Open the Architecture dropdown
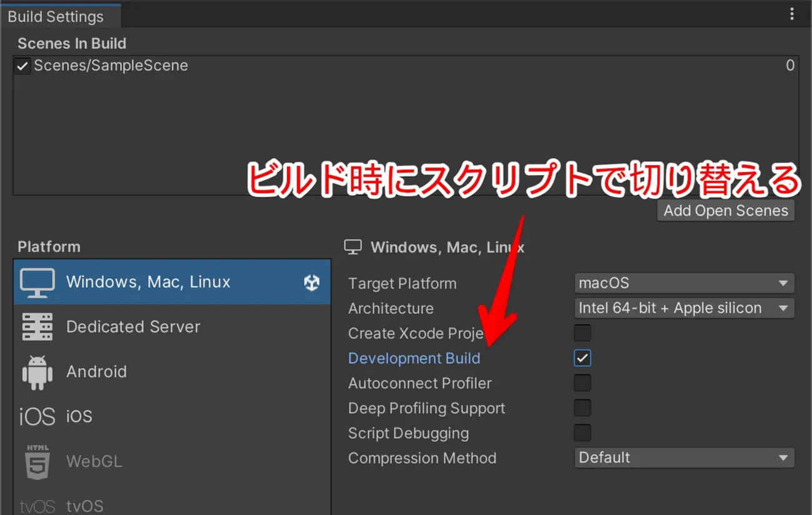Image resolution: width=812 pixels, height=515 pixels. [684, 308]
